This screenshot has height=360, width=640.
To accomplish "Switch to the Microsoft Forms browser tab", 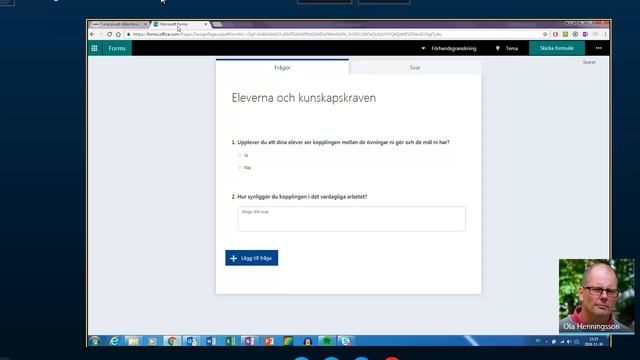I will coord(178,24).
